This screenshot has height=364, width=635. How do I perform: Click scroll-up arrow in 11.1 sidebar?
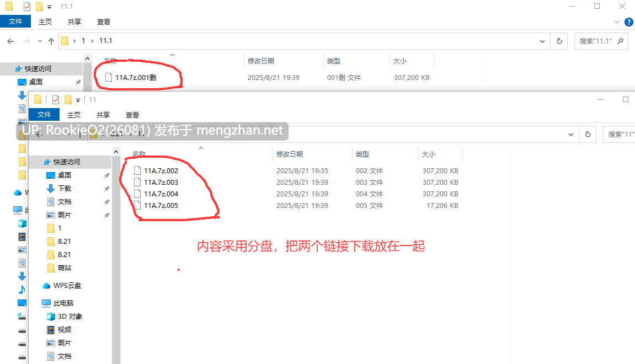click(88, 59)
